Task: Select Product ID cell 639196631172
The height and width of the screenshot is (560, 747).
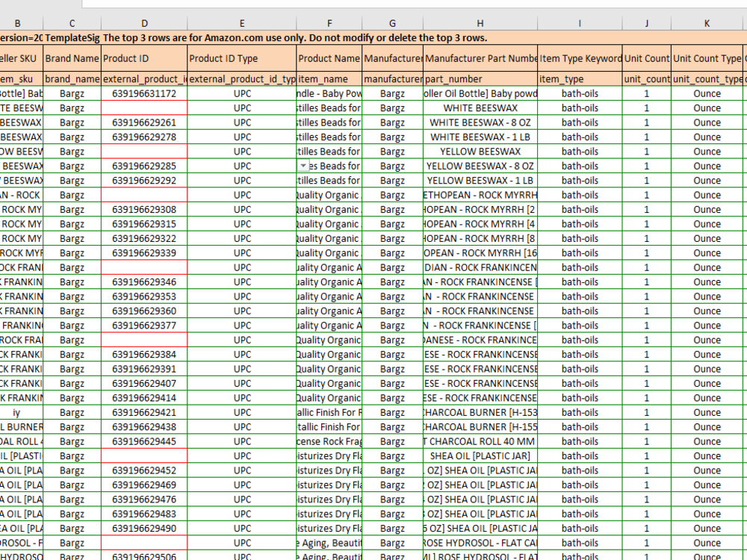Action: 144,93
